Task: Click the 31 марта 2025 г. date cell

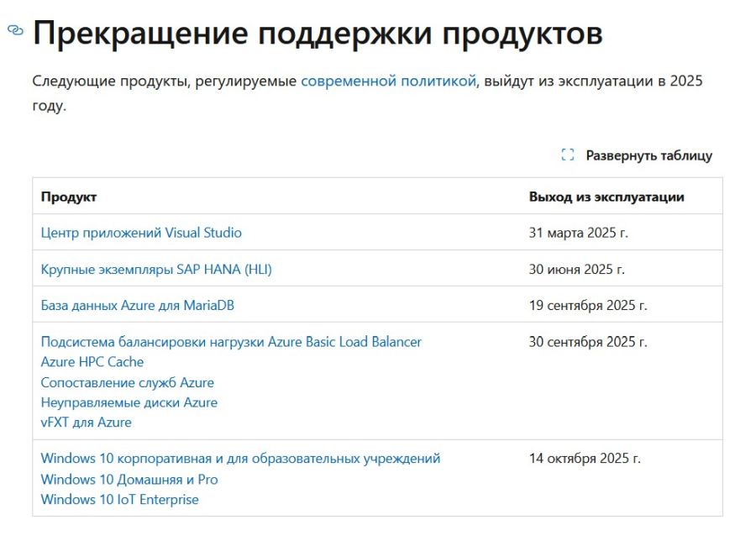Action: (578, 233)
